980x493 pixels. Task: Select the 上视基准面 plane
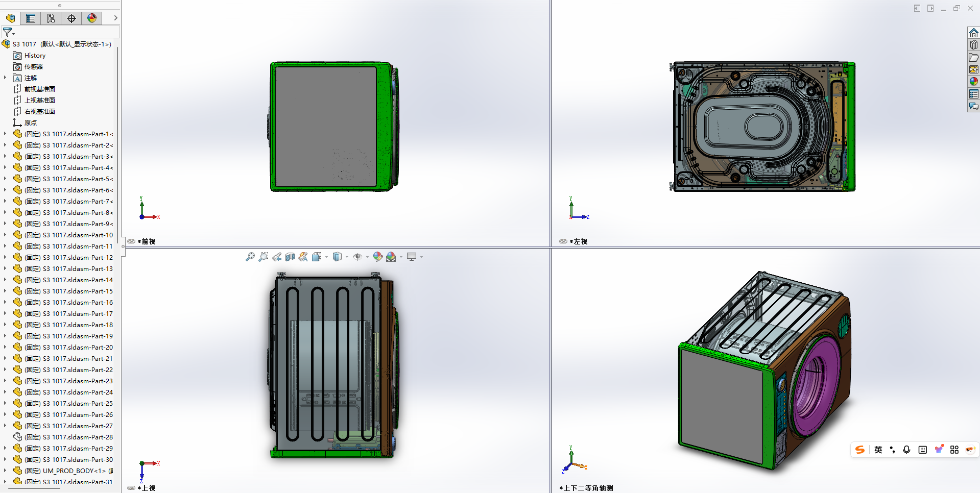coord(34,100)
